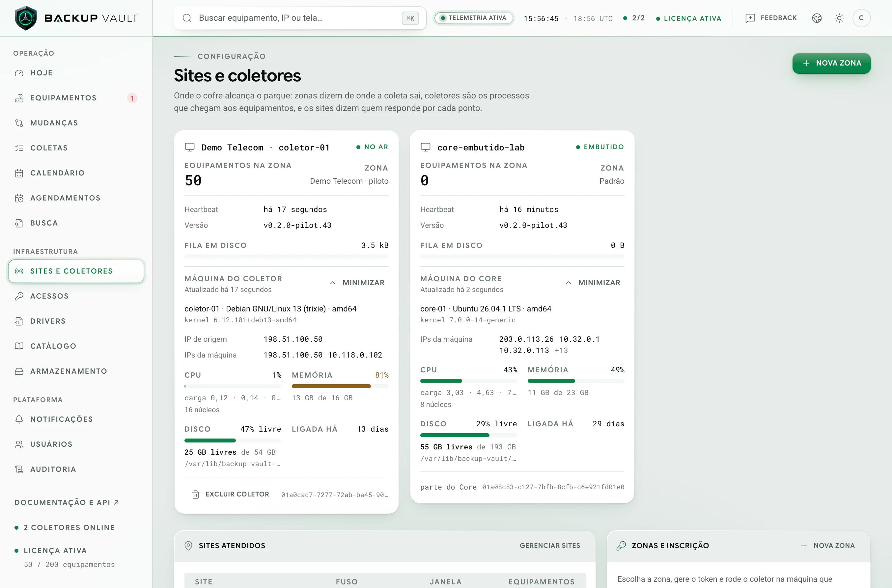Click the EMBUTIDO status badge
Image resolution: width=892 pixels, height=588 pixels.
(x=600, y=147)
